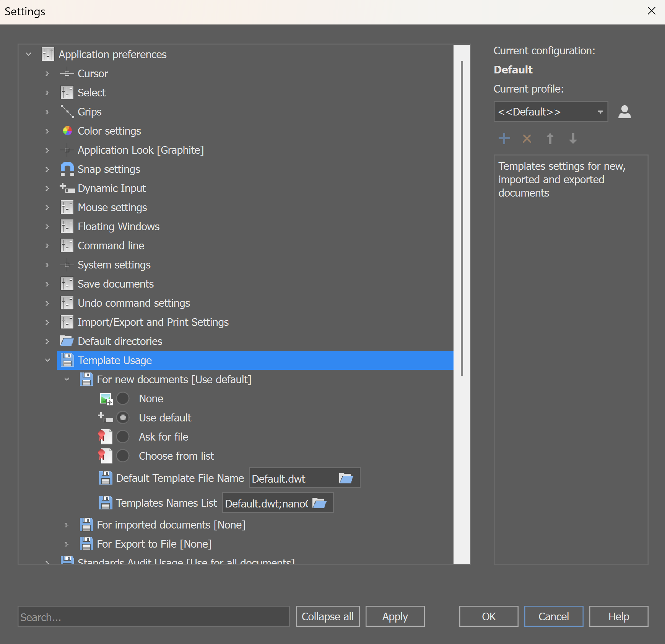The width and height of the screenshot is (665, 644).
Task: Browse folder for Templates Names List
Action: coord(319,503)
